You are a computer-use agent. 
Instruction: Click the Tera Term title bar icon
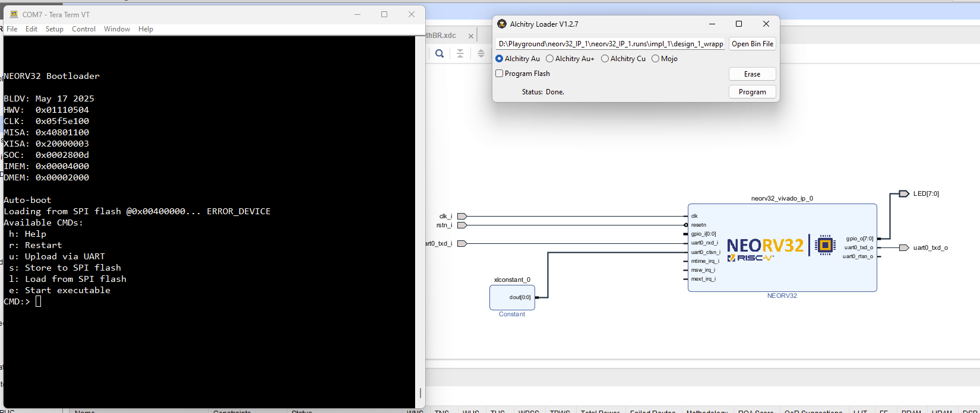pos(14,14)
